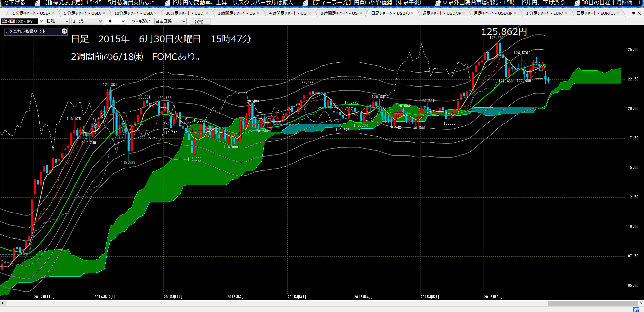Close the 1時間足チャート tab

click(x=258, y=13)
